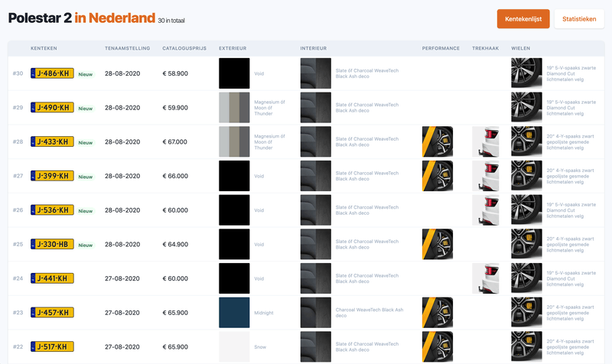Click the Snow exterior label

(260, 347)
